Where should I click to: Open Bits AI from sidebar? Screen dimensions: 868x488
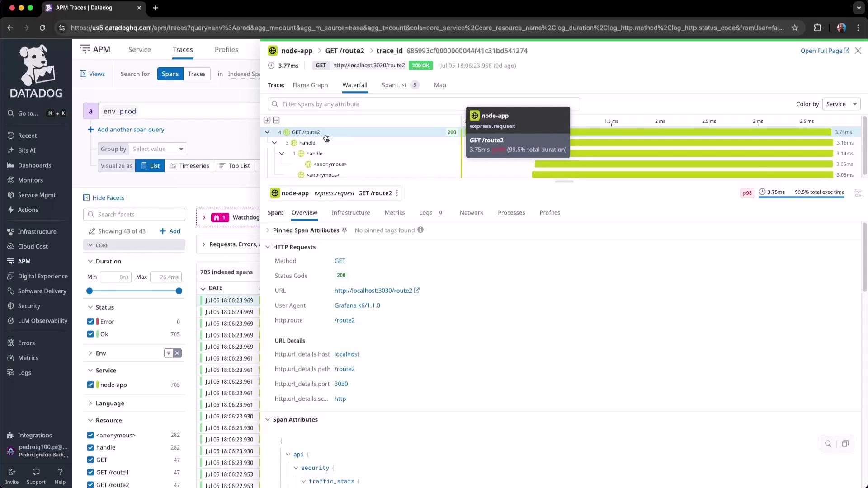point(26,150)
